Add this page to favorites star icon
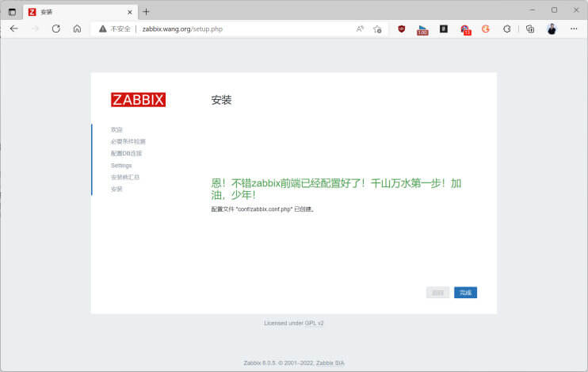Image resolution: width=588 pixels, height=372 pixels. pos(378,29)
